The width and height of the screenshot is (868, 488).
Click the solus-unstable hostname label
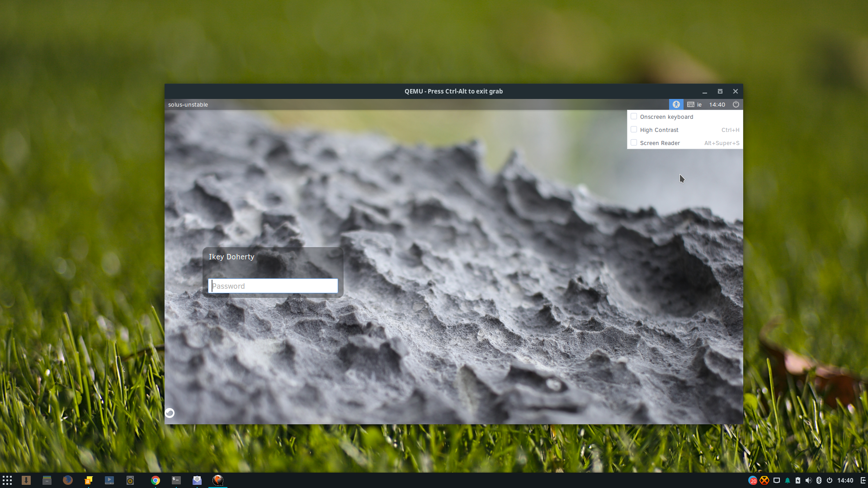188,104
